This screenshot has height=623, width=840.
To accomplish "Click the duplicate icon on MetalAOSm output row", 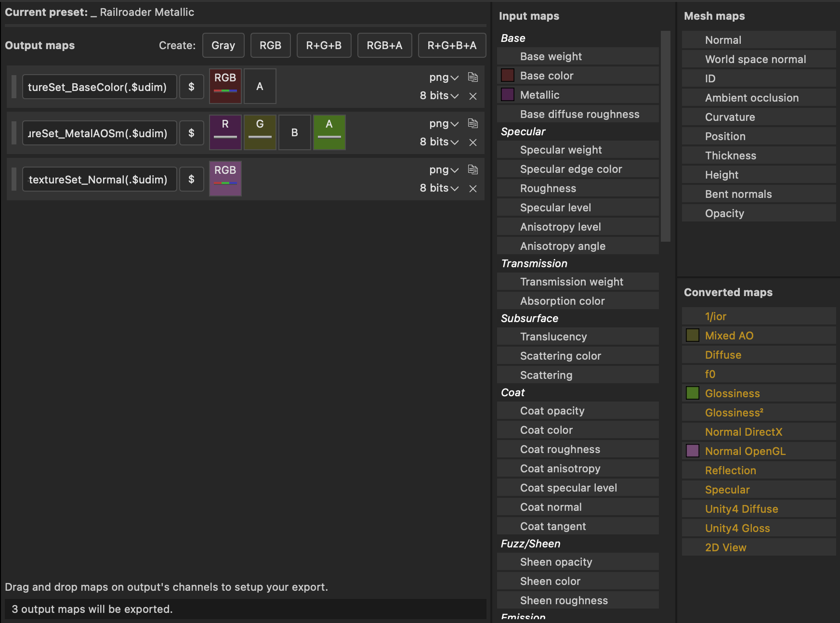I will click(473, 123).
